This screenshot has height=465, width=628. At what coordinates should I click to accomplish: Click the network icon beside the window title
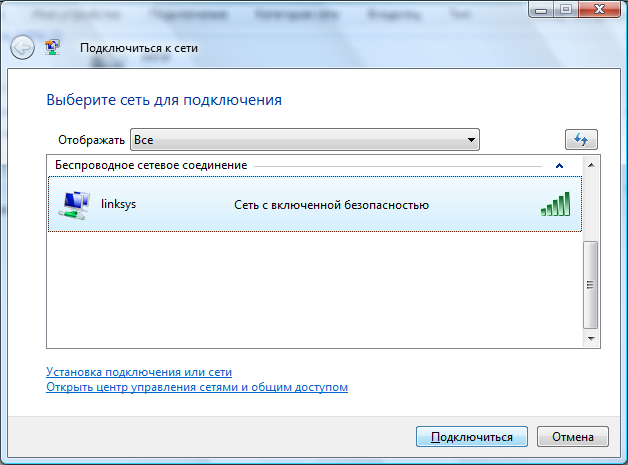[53, 47]
